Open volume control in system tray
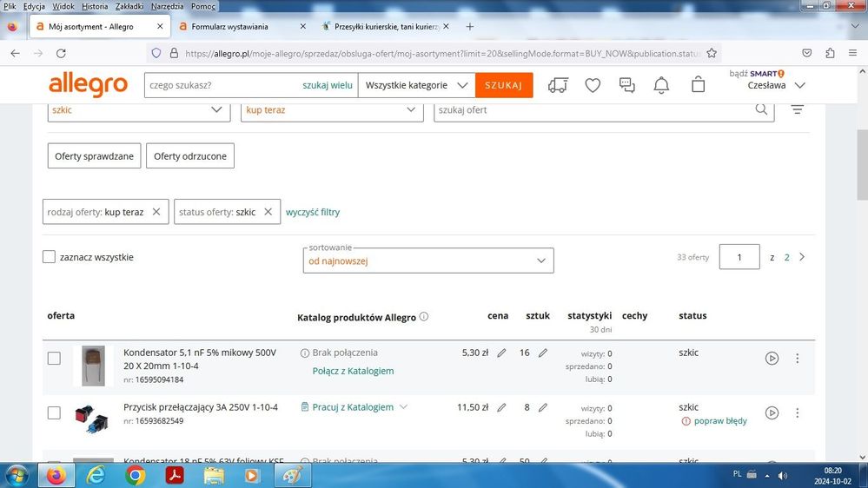 click(x=782, y=475)
